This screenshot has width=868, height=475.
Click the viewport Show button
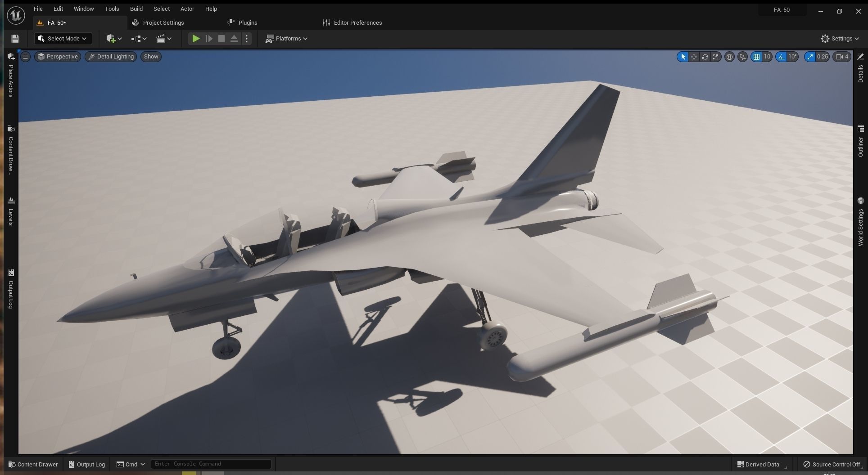[x=151, y=57]
